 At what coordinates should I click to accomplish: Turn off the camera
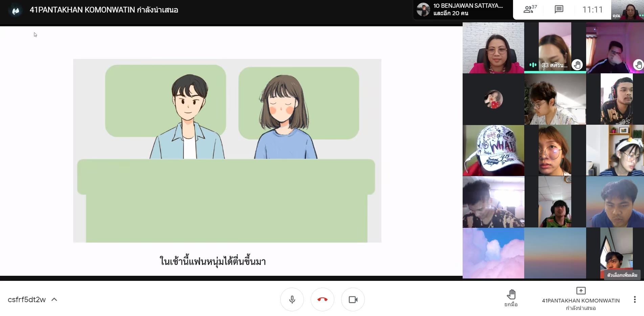pyautogui.click(x=353, y=299)
